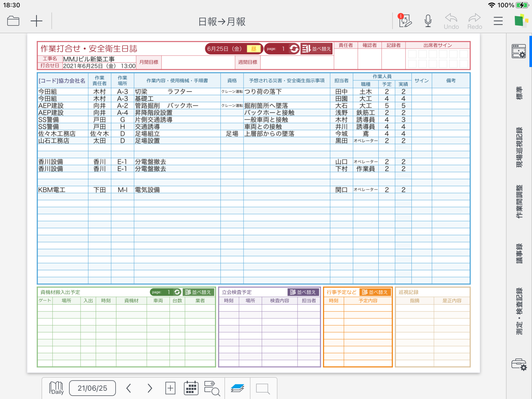This screenshot has height=399, width=532.
Task: Open the tag search tool
Action: point(212,388)
